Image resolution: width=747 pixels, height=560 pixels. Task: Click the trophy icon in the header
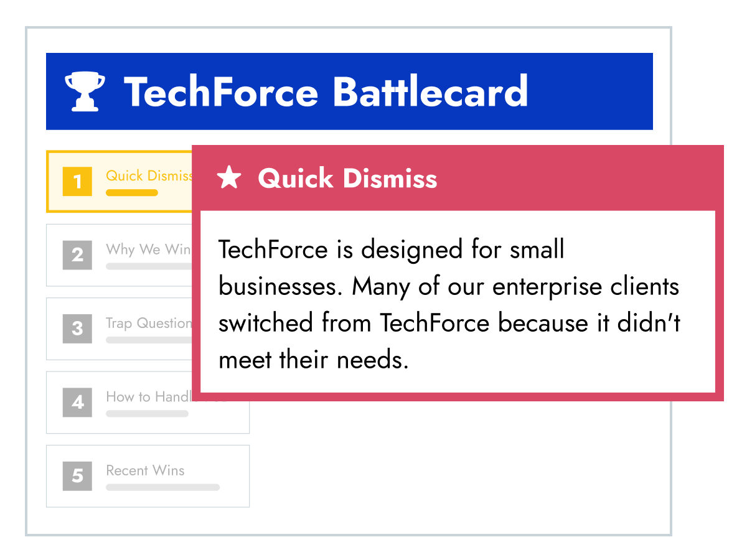click(x=85, y=91)
